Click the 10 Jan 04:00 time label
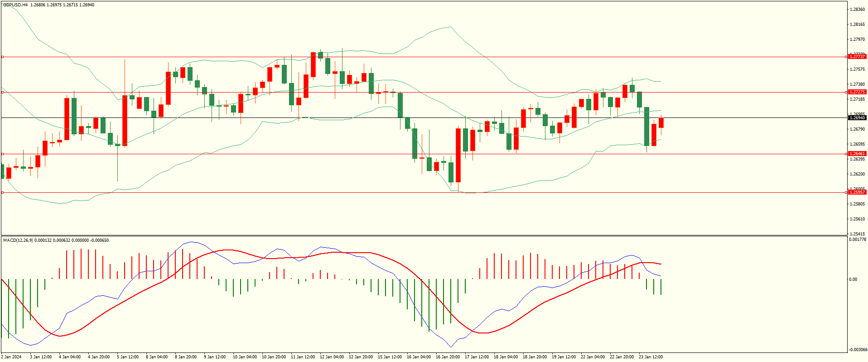The image size is (868, 362). coord(245,357)
